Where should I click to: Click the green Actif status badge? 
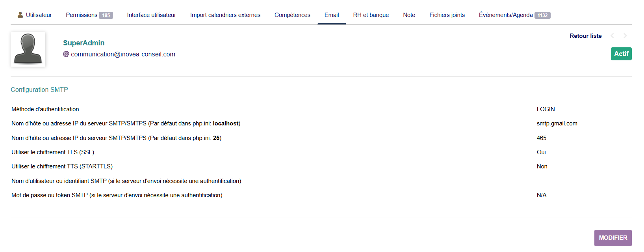(x=621, y=54)
